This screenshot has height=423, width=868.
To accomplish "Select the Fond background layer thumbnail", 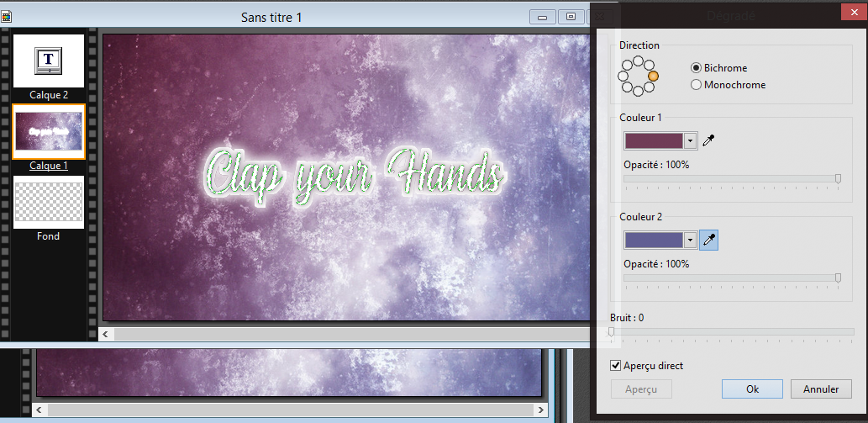I will 48,202.
